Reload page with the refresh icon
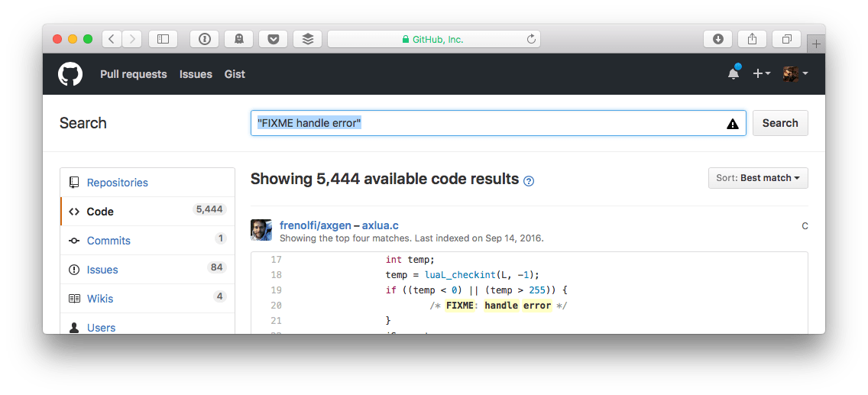 (x=531, y=39)
